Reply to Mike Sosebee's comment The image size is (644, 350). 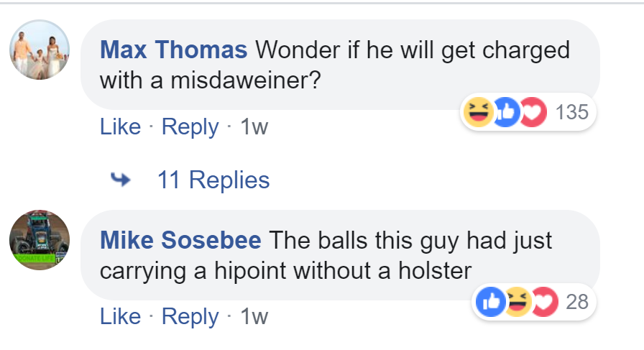coord(190,317)
